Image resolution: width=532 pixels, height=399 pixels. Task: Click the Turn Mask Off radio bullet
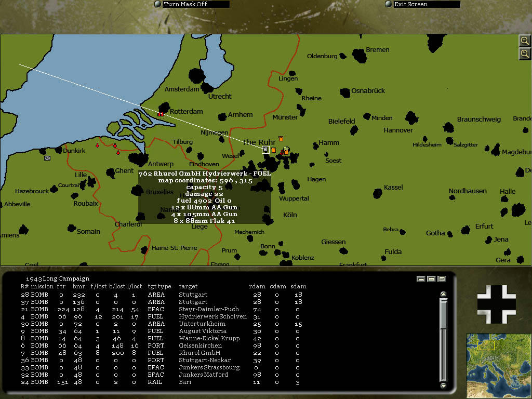coord(157,4)
